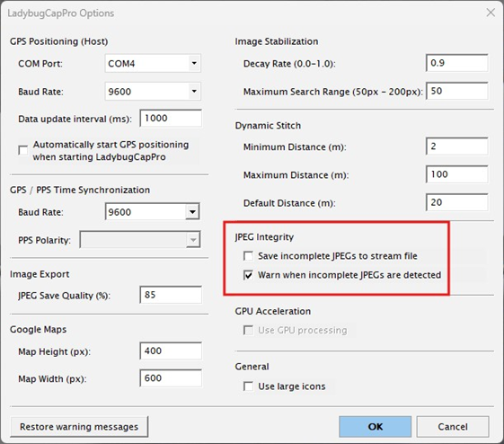Click the Decay Rate input field
The width and height of the screenshot is (504, 444).
point(456,63)
